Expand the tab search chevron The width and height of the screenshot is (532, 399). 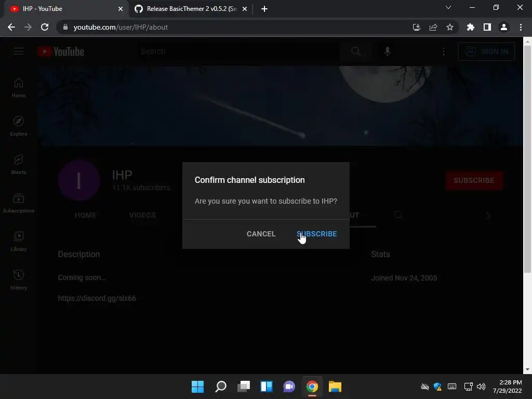click(x=448, y=7)
